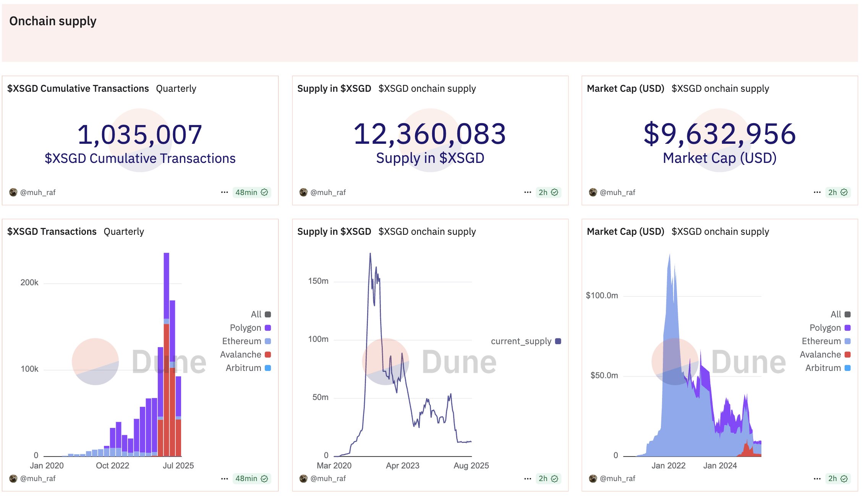Open three-dot menu on Market Cap counter card
Screen dimensions: 868x504
817,192
